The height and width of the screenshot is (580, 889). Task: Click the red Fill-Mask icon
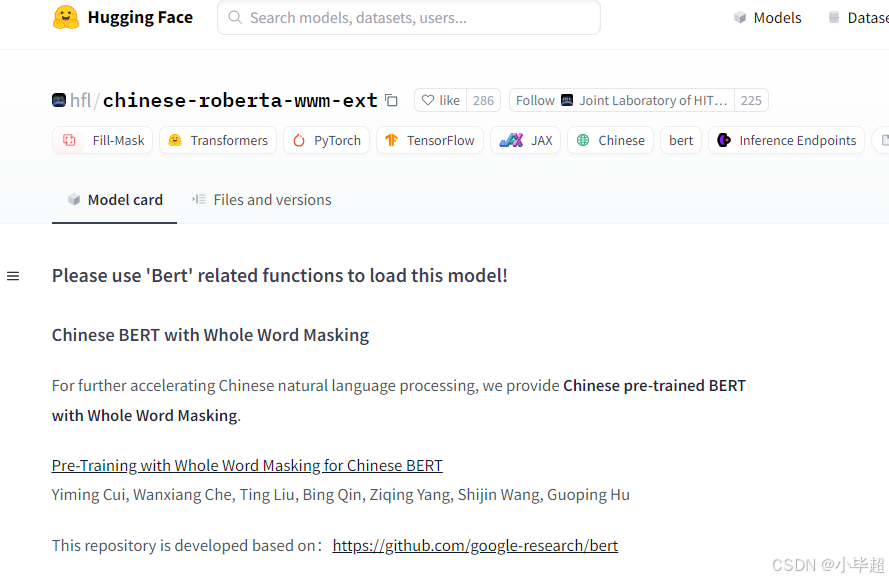click(69, 140)
